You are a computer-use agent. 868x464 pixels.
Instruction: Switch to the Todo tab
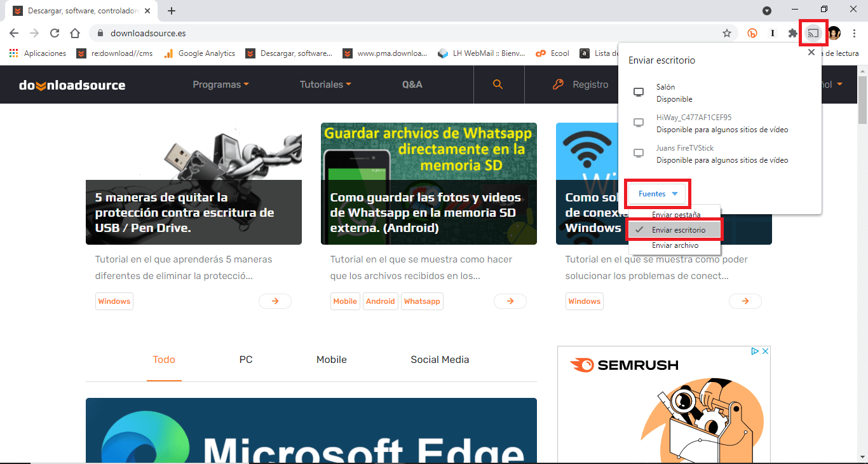164,360
